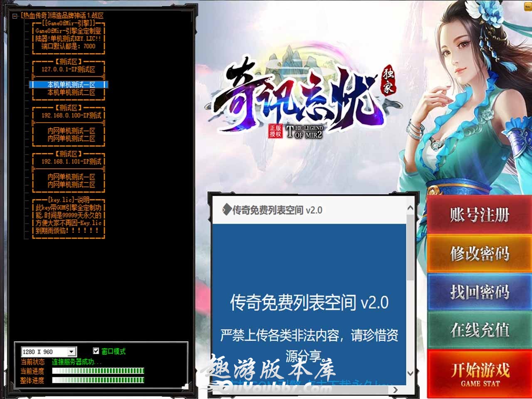This screenshot has height=399, width=532.
Task: Click the announcement panel scroll-up arrow
Action: click(410, 208)
